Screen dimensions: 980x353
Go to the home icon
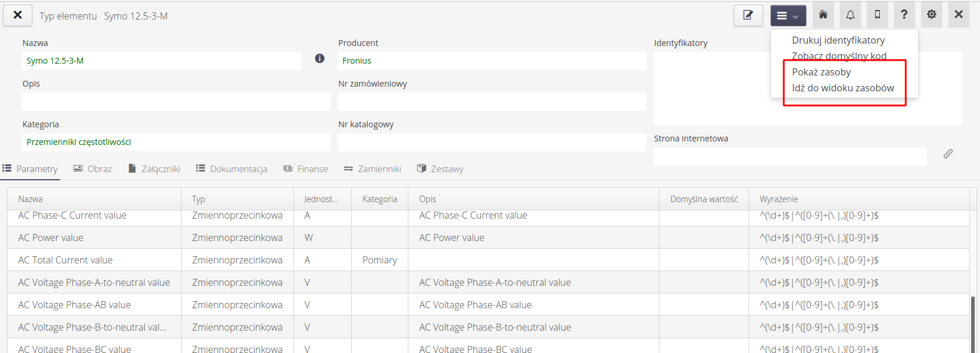click(823, 15)
